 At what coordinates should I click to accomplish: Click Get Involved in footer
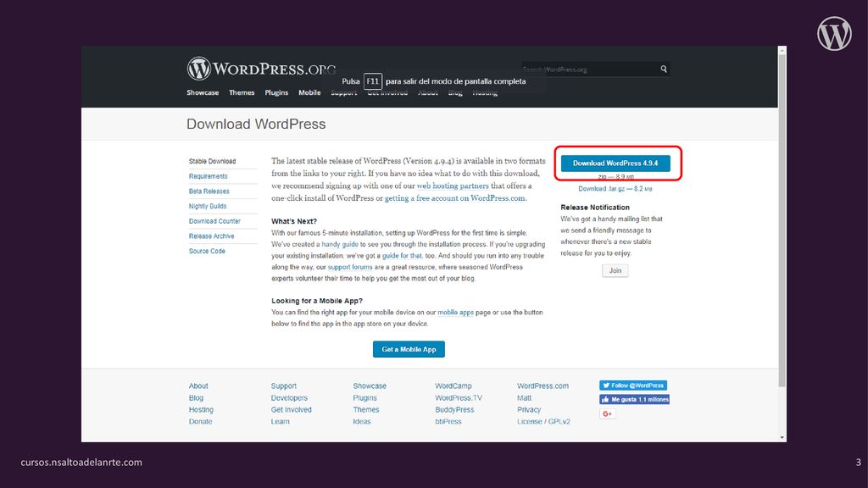tap(292, 409)
